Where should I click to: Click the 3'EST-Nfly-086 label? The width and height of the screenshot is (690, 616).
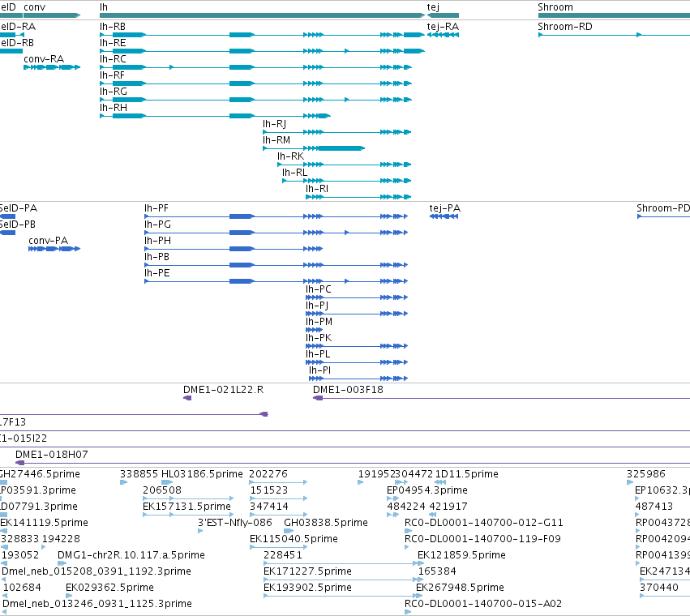(235, 523)
